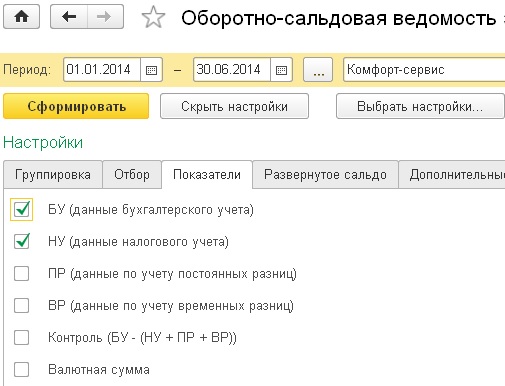Switch to the Группировка tab
Screen dimensions: 505x386
click(53, 175)
